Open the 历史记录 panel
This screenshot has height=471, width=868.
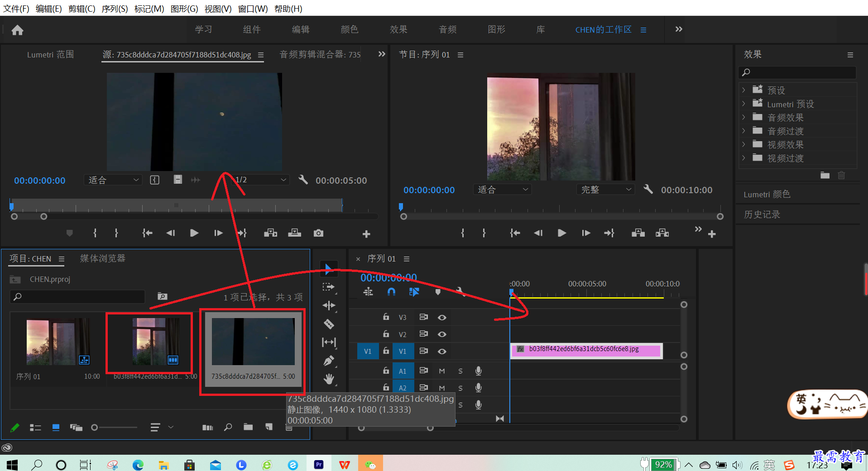coord(762,214)
